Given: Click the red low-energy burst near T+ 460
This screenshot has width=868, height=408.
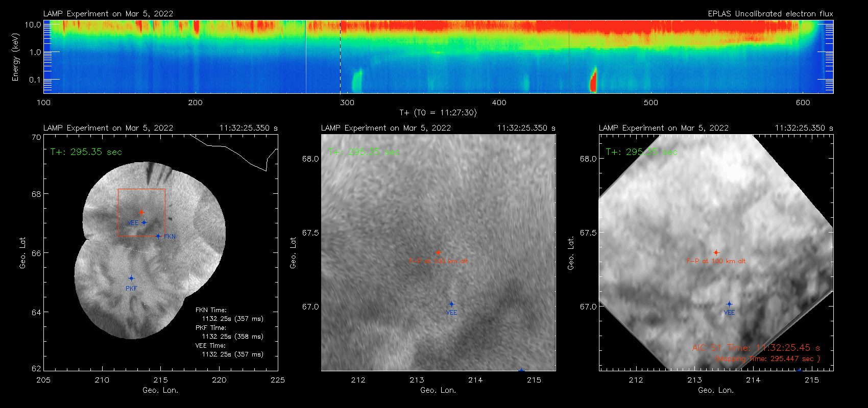Looking at the screenshot, I should [x=593, y=80].
